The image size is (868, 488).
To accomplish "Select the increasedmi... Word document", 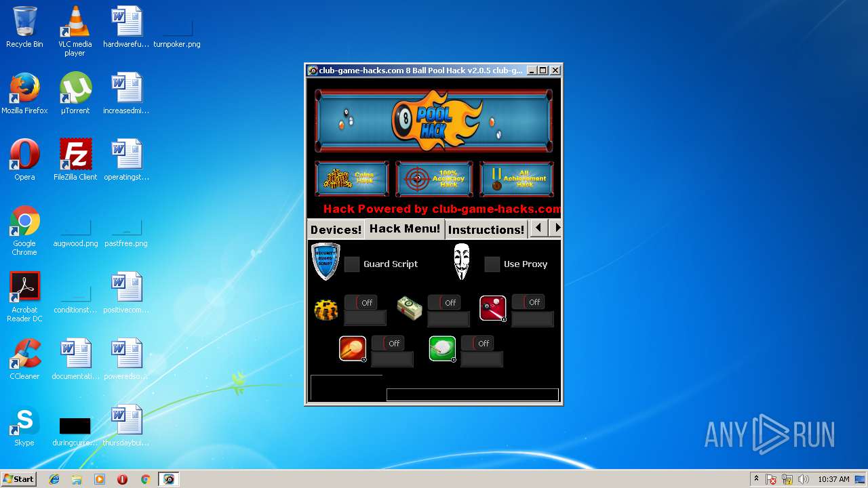I will (126, 94).
